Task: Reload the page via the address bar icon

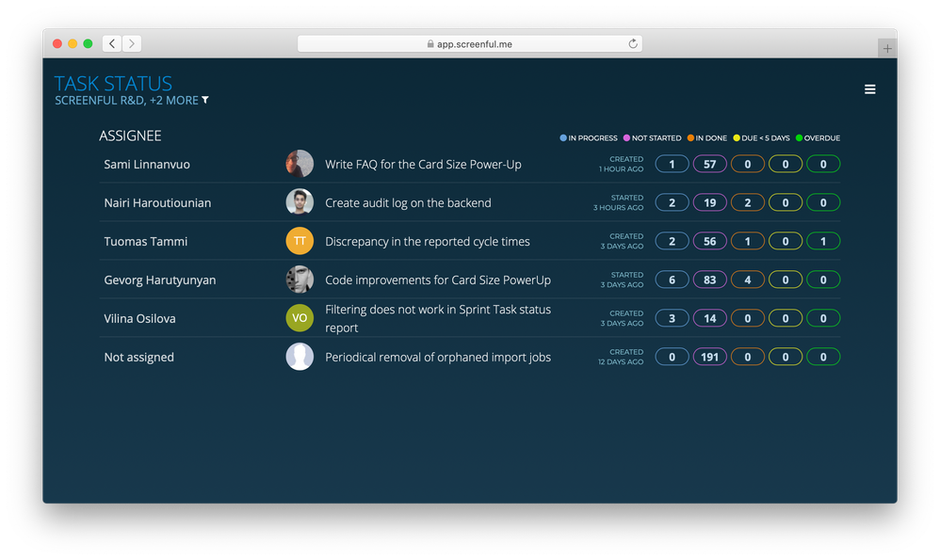Action: (x=631, y=42)
